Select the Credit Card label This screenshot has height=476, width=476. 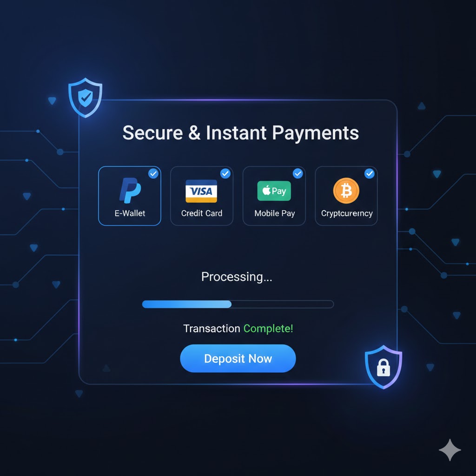coord(202,213)
